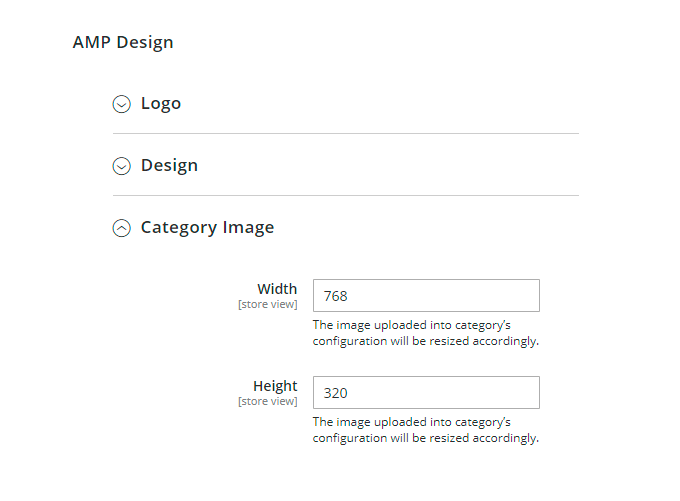Focus the Width input field
This screenshot has height=501, width=680.
tap(426, 296)
